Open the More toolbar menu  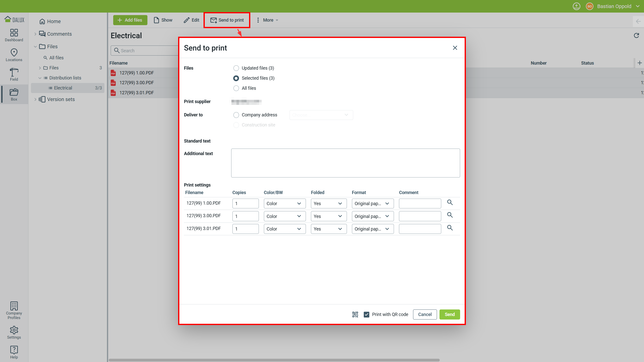click(267, 20)
